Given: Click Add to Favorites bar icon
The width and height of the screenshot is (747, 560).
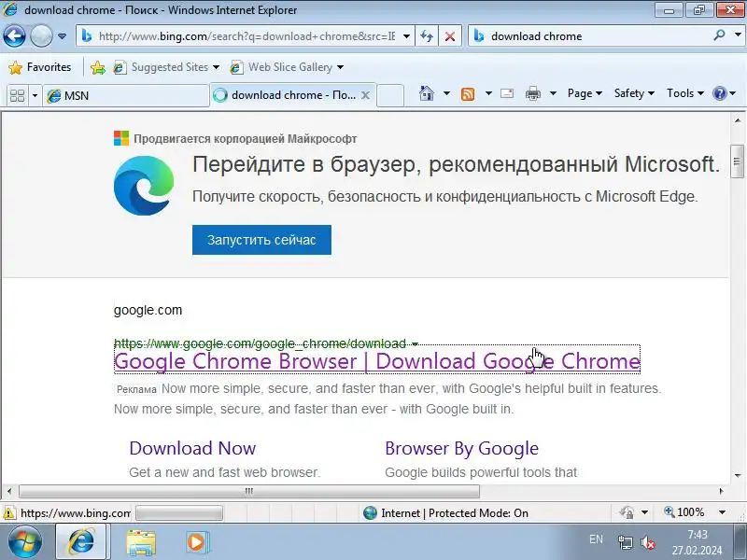Looking at the screenshot, I should click(x=98, y=67).
